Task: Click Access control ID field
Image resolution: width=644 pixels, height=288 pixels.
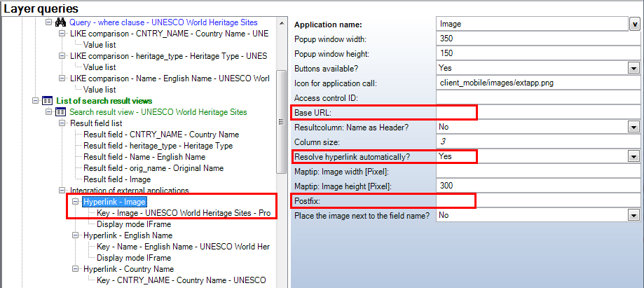Action: click(x=538, y=98)
